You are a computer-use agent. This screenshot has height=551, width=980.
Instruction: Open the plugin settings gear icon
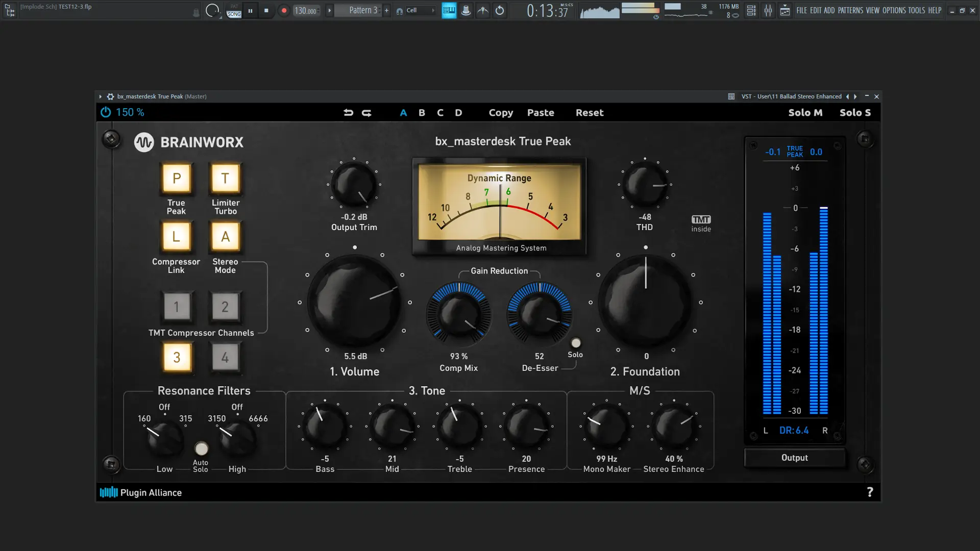point(110,96)
